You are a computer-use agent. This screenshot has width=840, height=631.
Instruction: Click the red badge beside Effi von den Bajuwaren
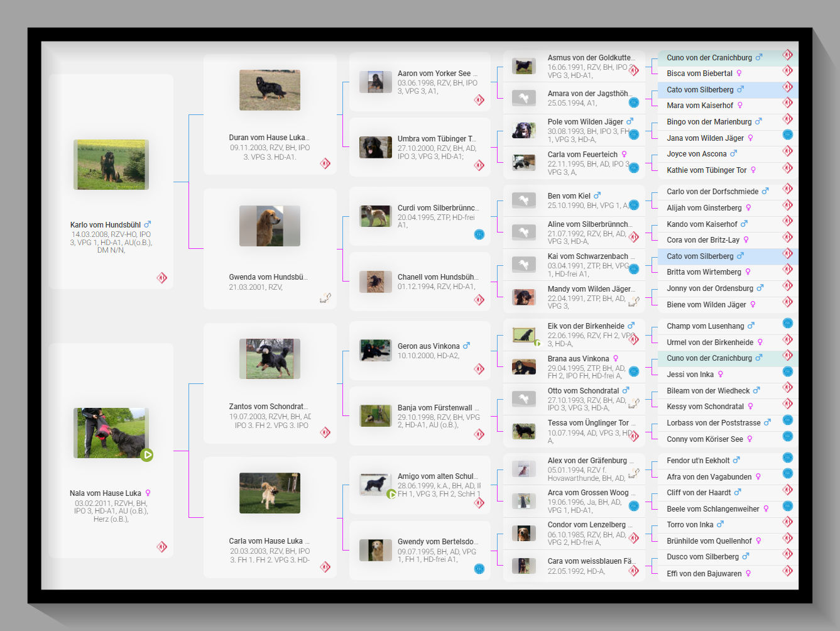point(787,571)
